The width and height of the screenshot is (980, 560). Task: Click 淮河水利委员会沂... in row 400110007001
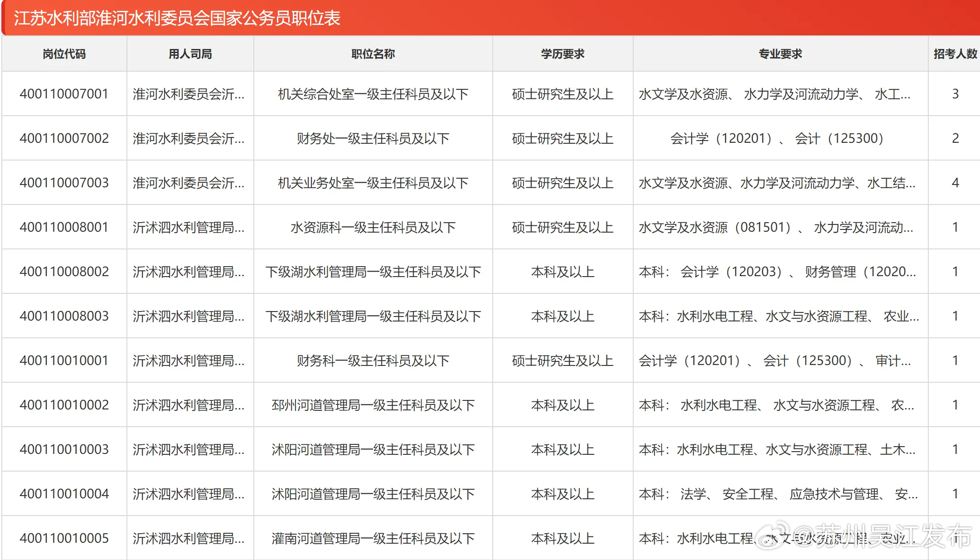click(x=189, y=94)
